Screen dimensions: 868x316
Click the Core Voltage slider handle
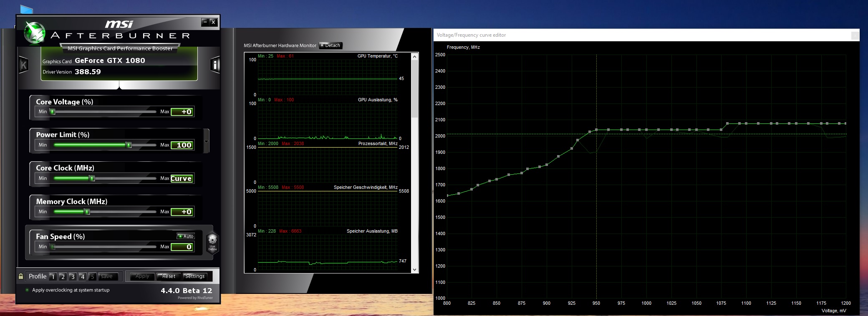[x=53, y=112]
